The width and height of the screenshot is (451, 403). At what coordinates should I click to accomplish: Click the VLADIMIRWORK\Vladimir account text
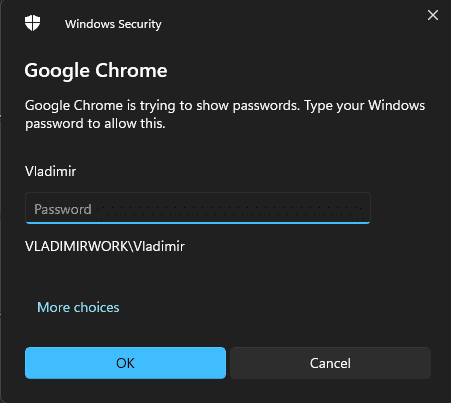[x=105, y=246]
